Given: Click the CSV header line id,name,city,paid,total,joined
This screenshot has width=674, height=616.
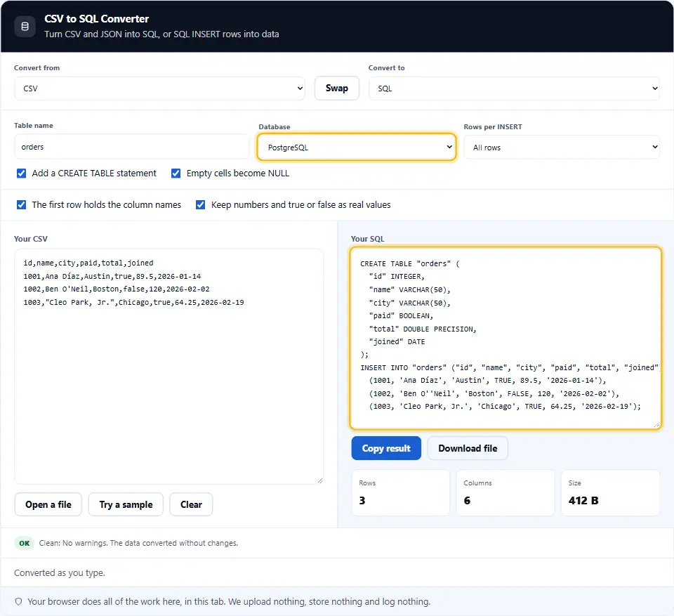Looking at the screenshot, I should [88, 263].
